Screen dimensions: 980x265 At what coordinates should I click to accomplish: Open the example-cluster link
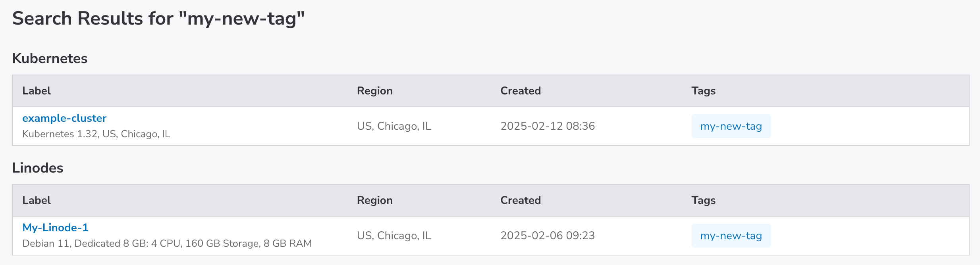pos(64,118)
